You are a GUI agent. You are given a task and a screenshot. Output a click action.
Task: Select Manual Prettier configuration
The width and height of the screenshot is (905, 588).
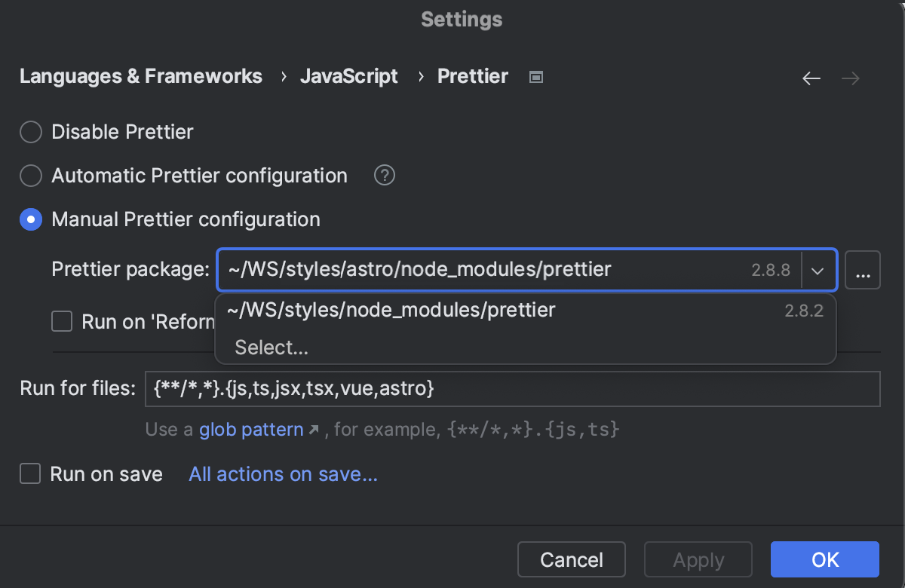pos(31,219)
